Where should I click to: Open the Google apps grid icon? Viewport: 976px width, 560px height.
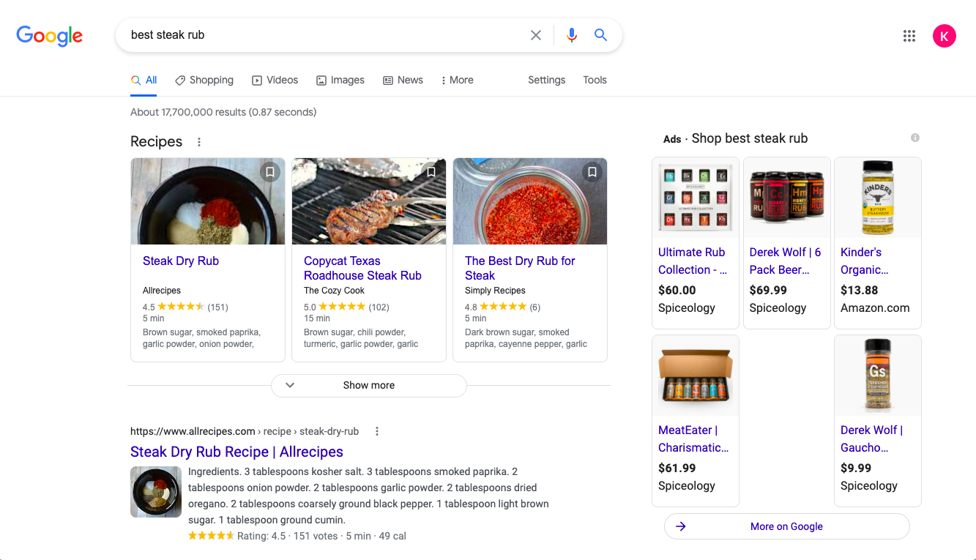(909, 36)
